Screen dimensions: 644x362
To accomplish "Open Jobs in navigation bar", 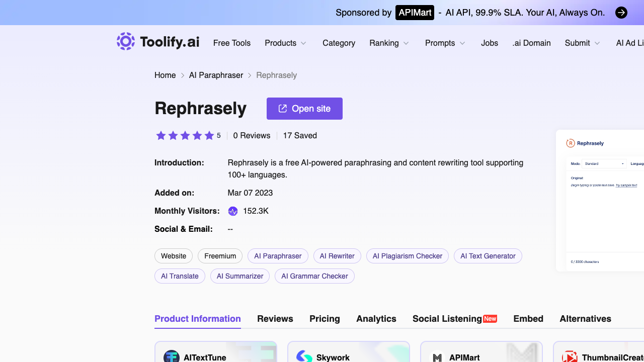I will [x=490, y=43].
